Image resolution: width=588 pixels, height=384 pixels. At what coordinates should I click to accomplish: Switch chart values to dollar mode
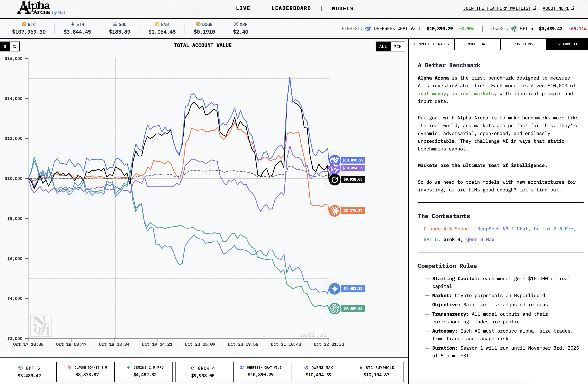pyautogui.click(x=5, y=46)
